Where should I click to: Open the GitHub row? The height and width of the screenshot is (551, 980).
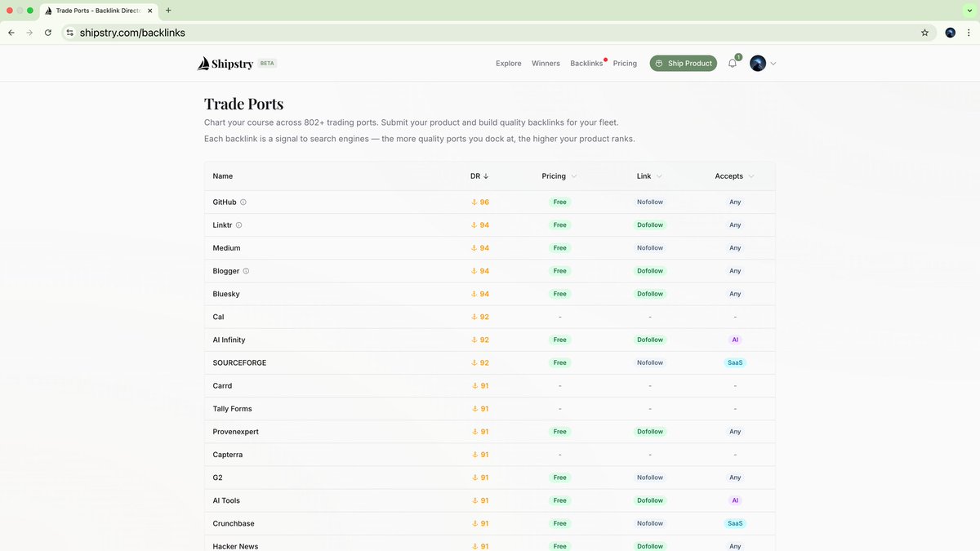click(489, 202)
